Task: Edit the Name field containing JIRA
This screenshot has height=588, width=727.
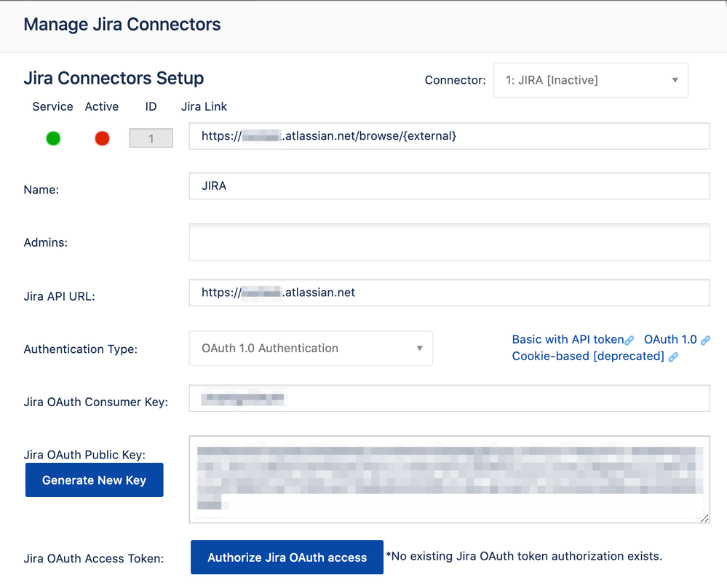Action: click(x=449, y=186)
